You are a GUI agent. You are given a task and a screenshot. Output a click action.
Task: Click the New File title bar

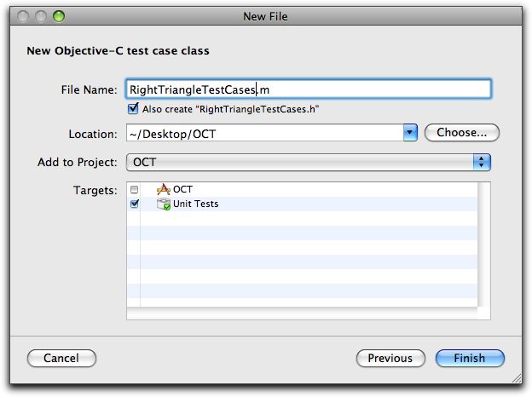(x=266, y=16)
